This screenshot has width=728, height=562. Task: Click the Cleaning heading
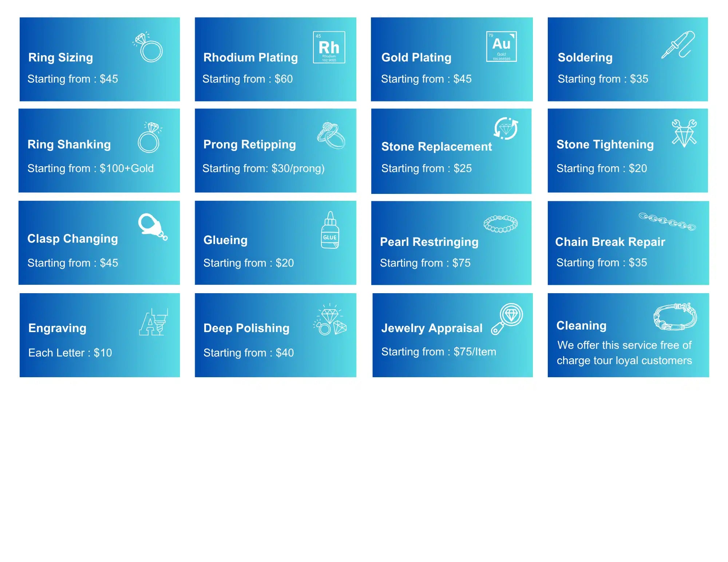581,326
